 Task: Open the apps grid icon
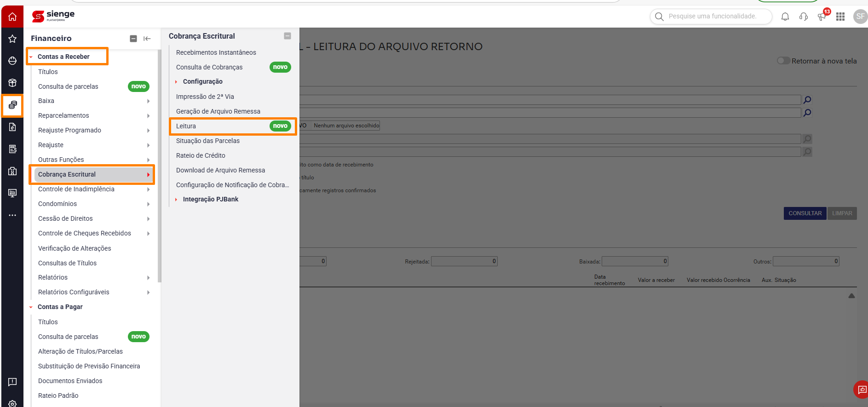[840, 17]
